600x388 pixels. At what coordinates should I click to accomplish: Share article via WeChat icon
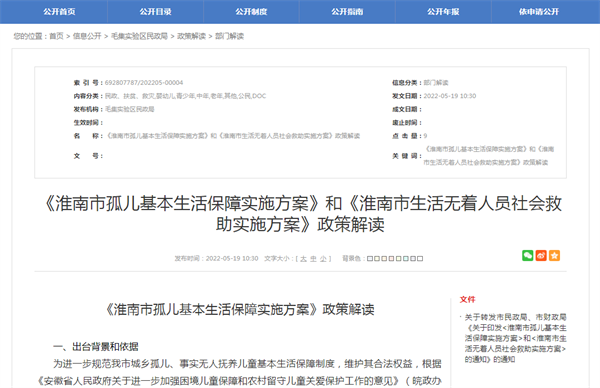(528, 256)
